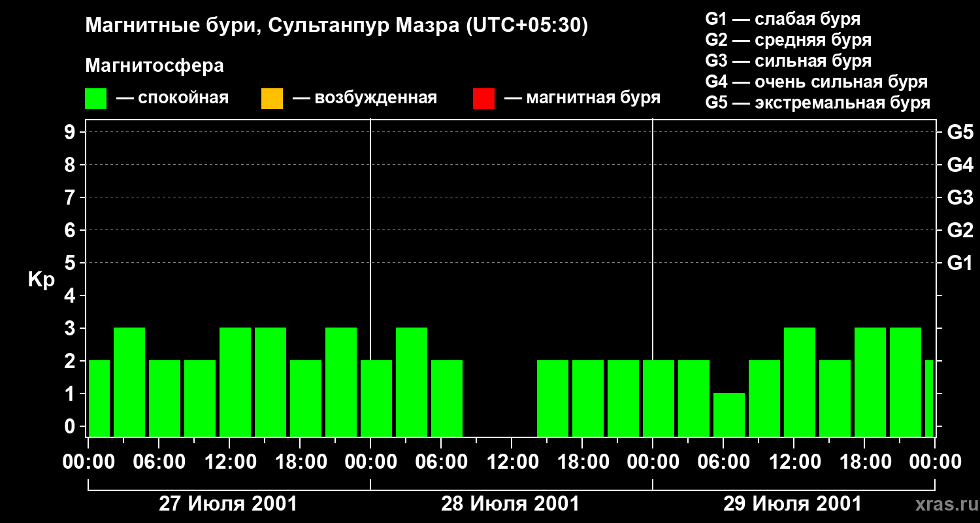The image size is (980, 523).
Task: Click the right axis label G5
Action: coord(960,133)
